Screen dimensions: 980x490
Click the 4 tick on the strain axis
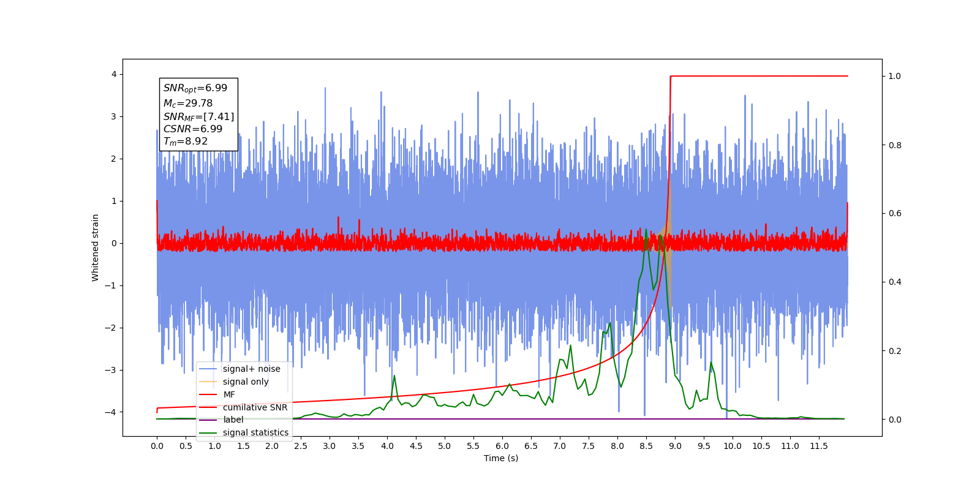(x=114, y=74)
